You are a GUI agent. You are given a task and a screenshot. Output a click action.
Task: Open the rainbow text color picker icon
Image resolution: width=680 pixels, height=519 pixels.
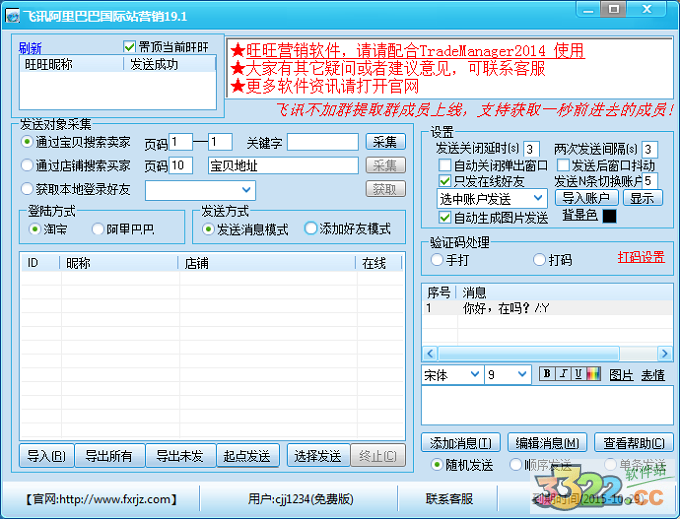[593, 374]
